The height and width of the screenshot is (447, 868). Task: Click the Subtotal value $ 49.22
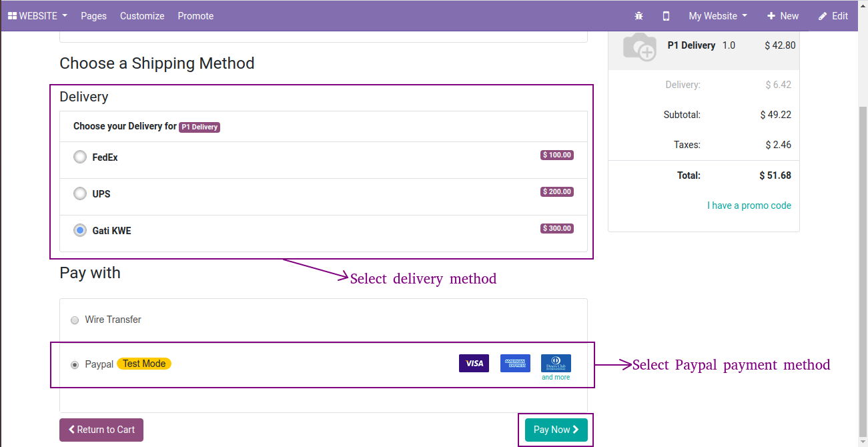[x=776, y=115]
